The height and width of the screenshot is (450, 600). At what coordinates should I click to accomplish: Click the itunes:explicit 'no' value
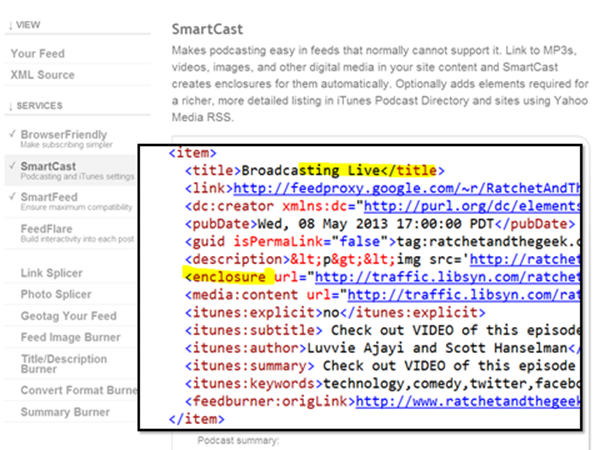[x=331, y=313]
